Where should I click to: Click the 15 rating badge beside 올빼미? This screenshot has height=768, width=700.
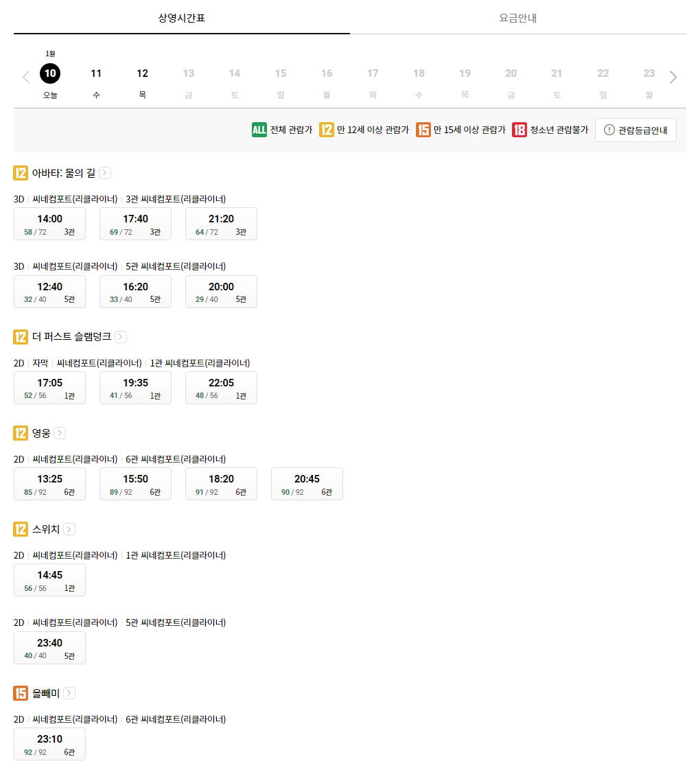coord(20,693)
